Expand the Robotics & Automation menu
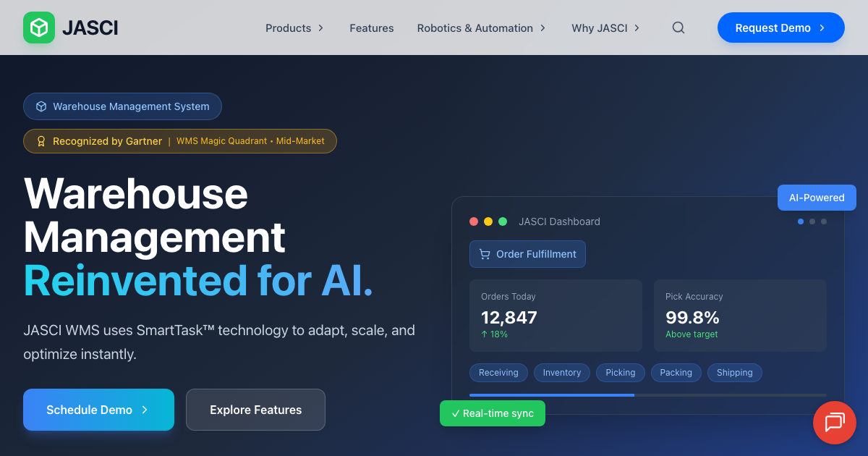 481,28
